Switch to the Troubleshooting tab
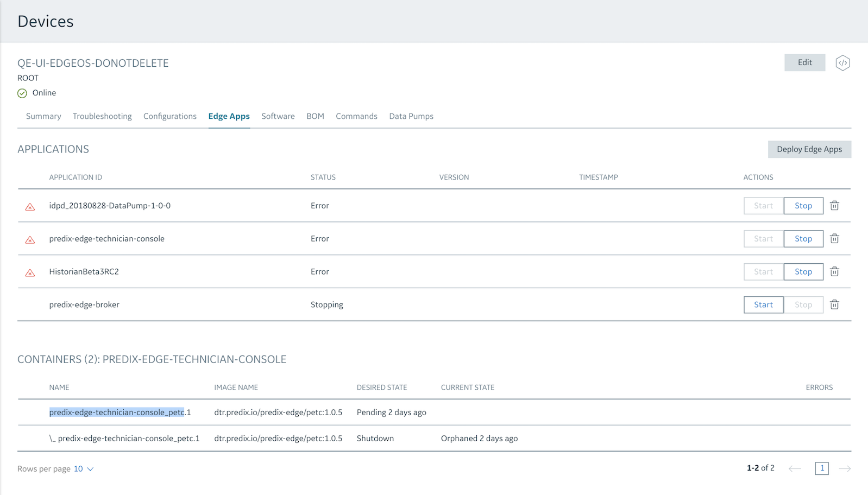The width and height of the screenshot is (868, 495). (x=102, y=116)
